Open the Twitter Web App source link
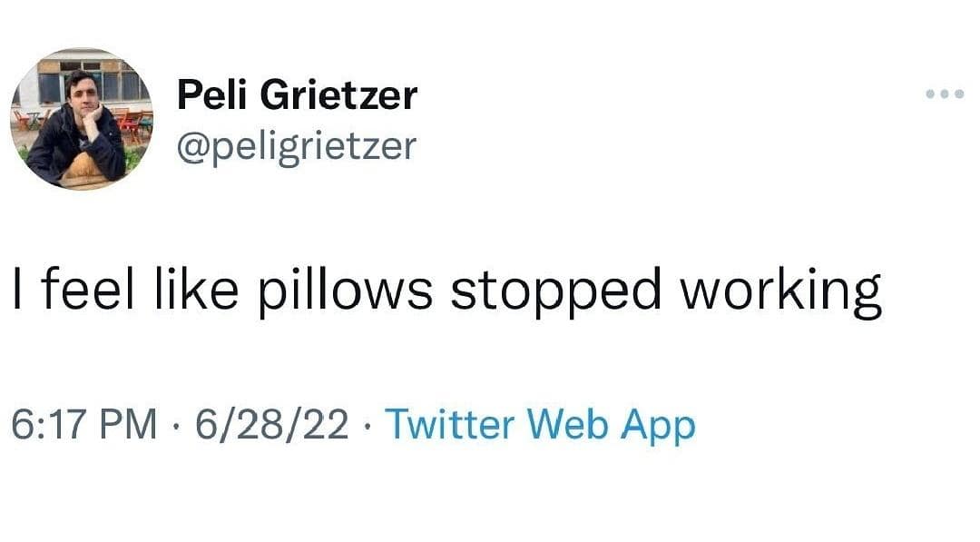The height and width of the screenshot is (542, 980). pyautogui.click(x=541, y=425)
